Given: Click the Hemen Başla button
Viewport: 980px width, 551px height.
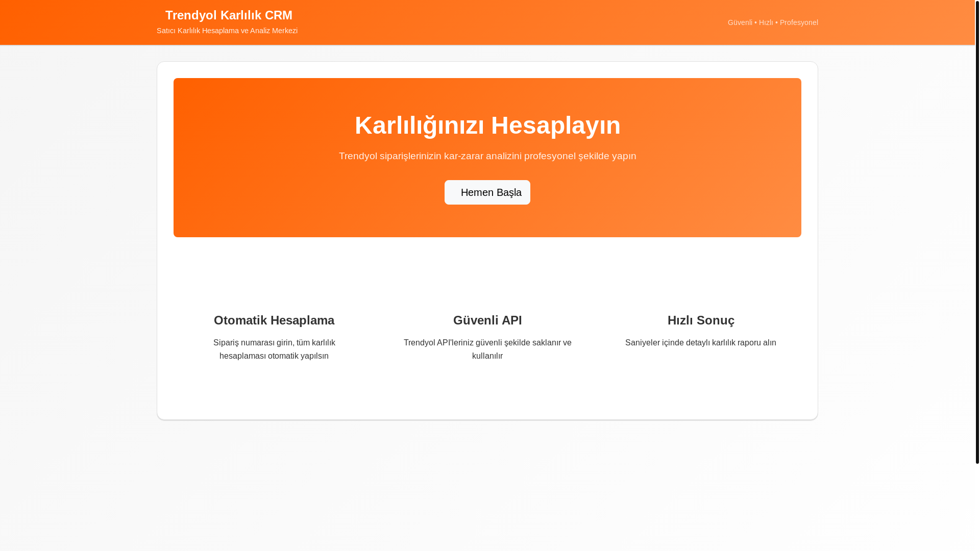Looking at the screenshot, I should pos(487,192).
